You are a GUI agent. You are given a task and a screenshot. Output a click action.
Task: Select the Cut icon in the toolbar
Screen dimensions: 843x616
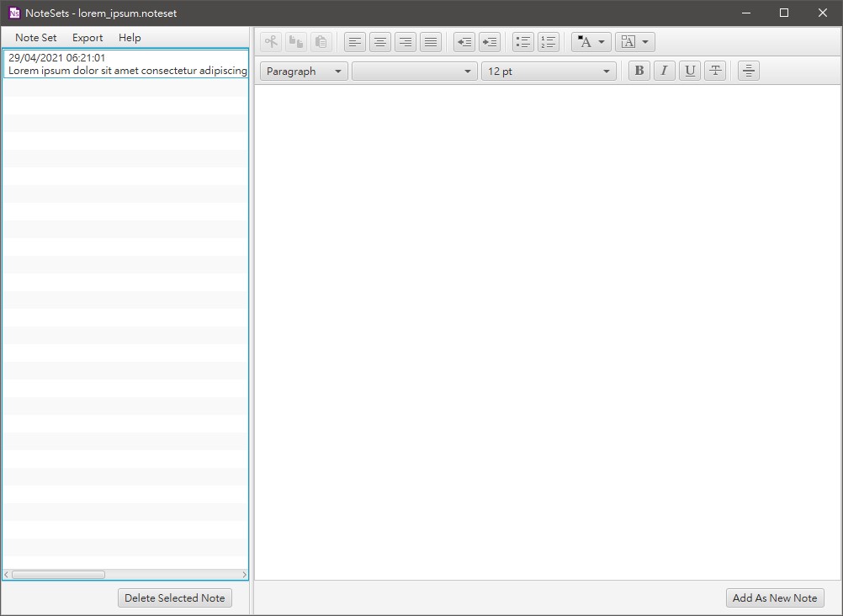271,41
